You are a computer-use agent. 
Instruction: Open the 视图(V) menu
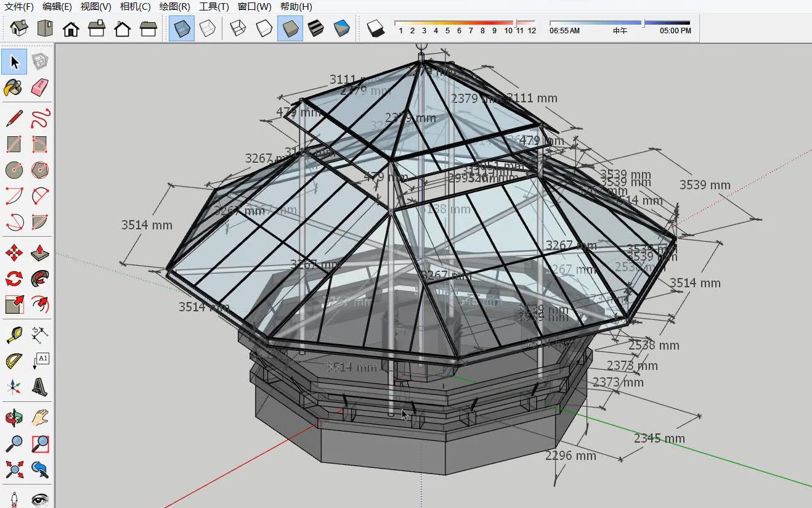(x=96, y=7)
